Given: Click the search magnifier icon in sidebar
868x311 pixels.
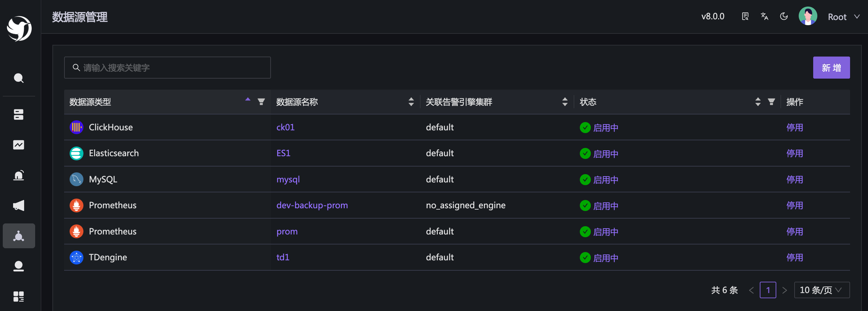Looking at the screenshot, I should pos(19,78).
